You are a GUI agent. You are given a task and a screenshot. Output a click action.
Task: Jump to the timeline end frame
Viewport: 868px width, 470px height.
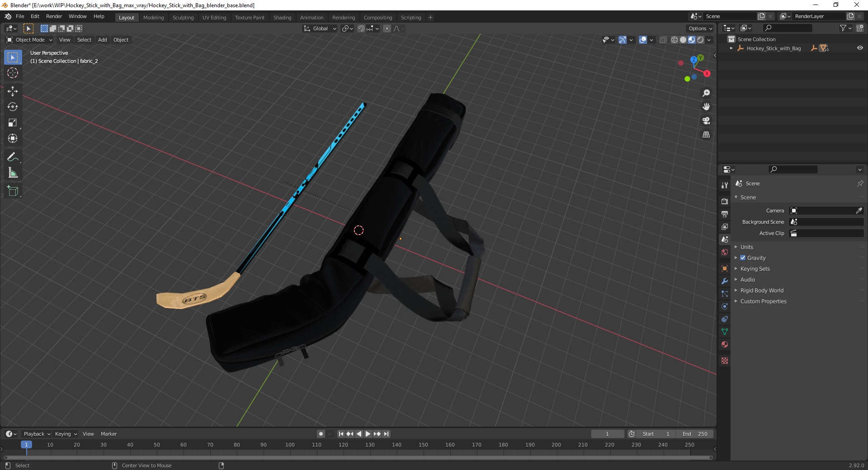(386, 434)
